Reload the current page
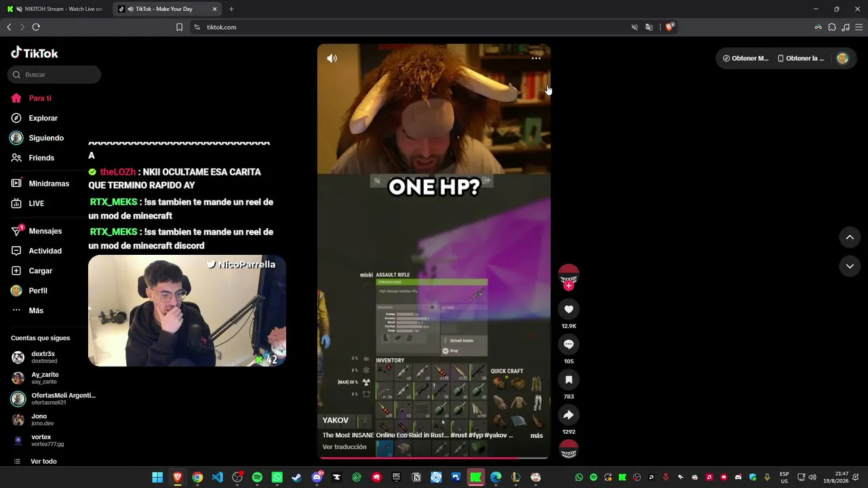The height and width of the screenshot is (488, 868). (36, 27)
